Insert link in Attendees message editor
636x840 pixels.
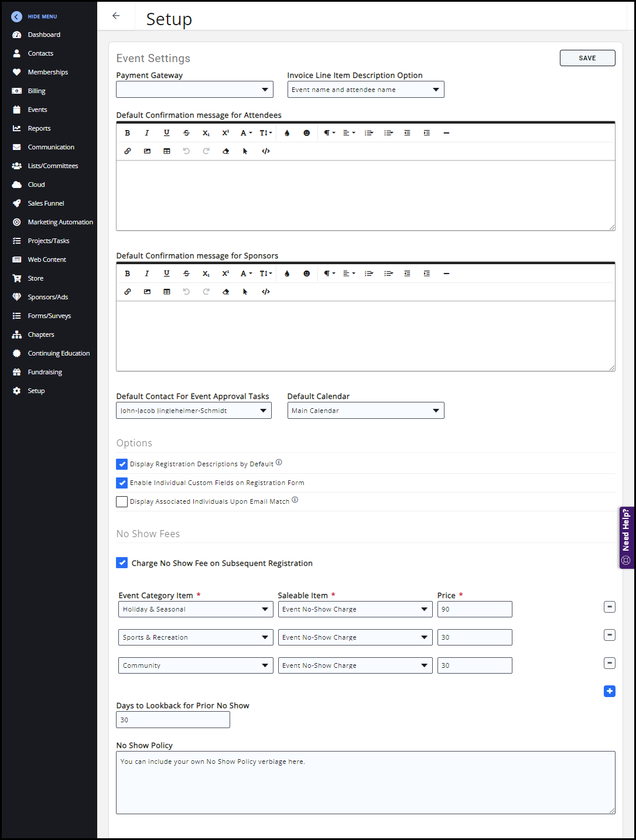click(x=127, y=151)
